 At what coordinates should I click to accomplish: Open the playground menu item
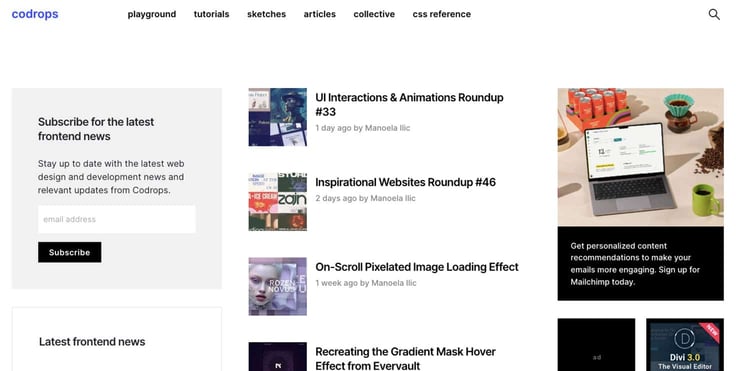point(152,14)
